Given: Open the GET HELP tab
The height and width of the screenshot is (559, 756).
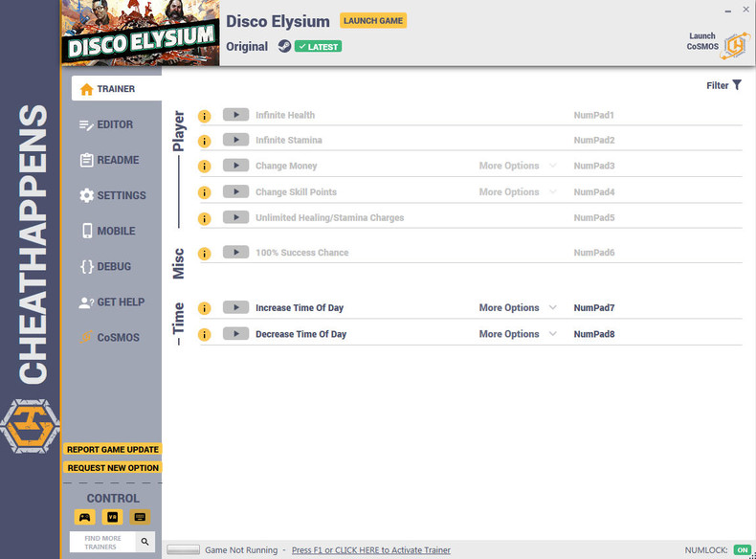Looking at the screenshot, I should [112, 302].
